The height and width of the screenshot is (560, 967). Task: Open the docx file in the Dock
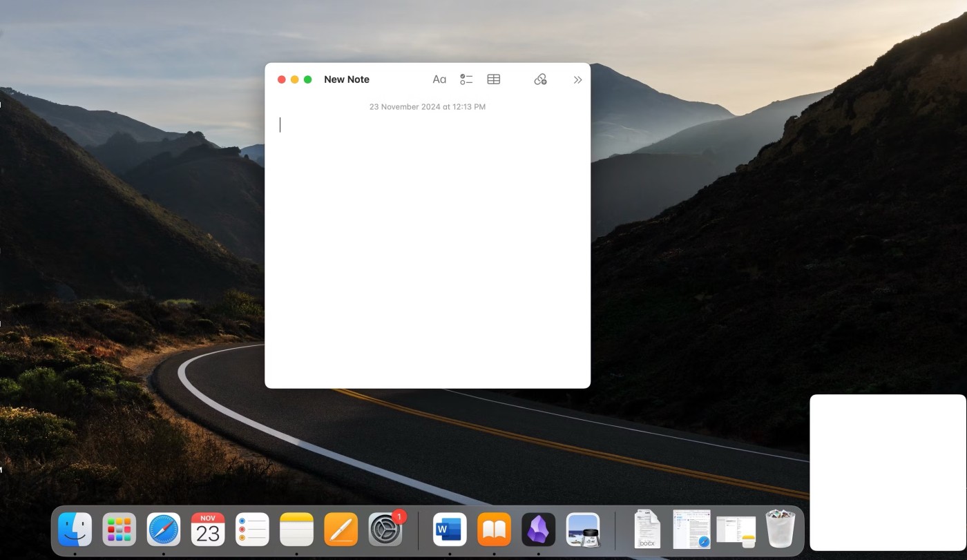tap(647, 530)
